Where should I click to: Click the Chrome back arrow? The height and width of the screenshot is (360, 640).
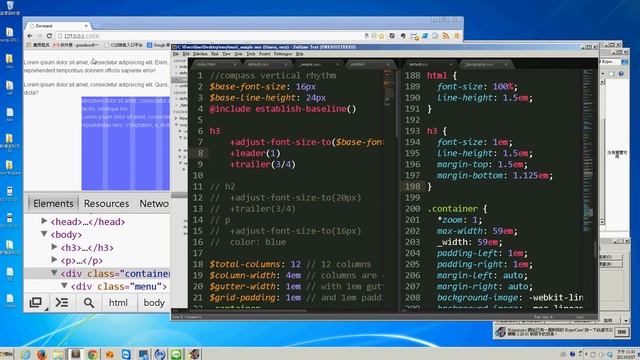[30, 36]
